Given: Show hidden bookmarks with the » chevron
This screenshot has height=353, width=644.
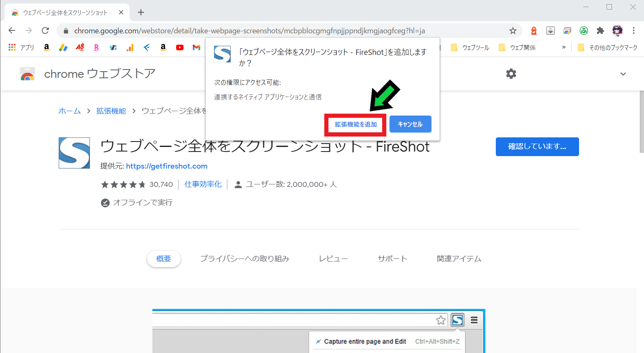Looking at the screenshot, I should [x=564, y=47].
